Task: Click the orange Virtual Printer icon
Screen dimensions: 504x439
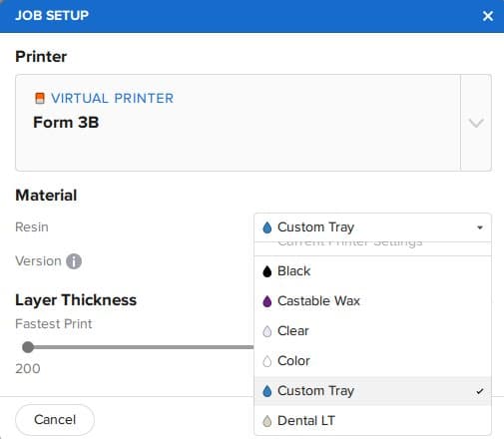Action: (x=40, y=98)
